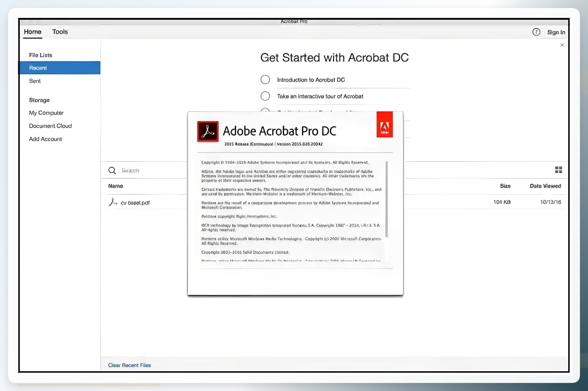Open Take an interactive tour of Acrobat
Screen dimensions: 588x391
tap(320, 96)
